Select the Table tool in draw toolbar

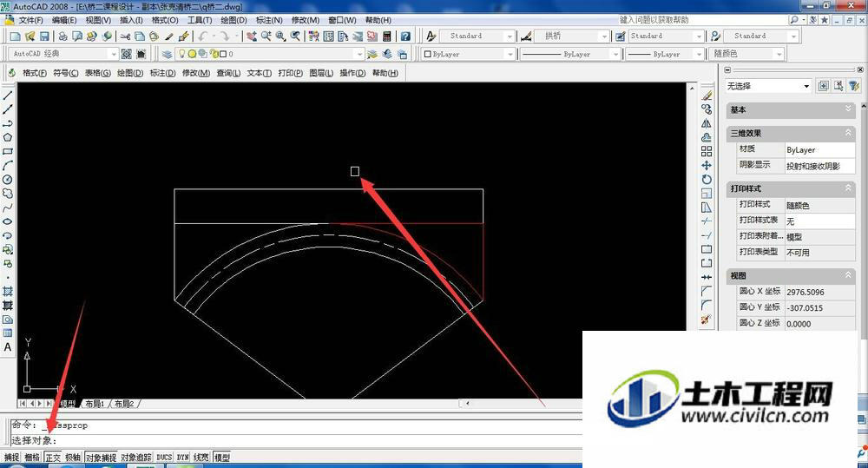pyautogui.click(x=8, y=333)
